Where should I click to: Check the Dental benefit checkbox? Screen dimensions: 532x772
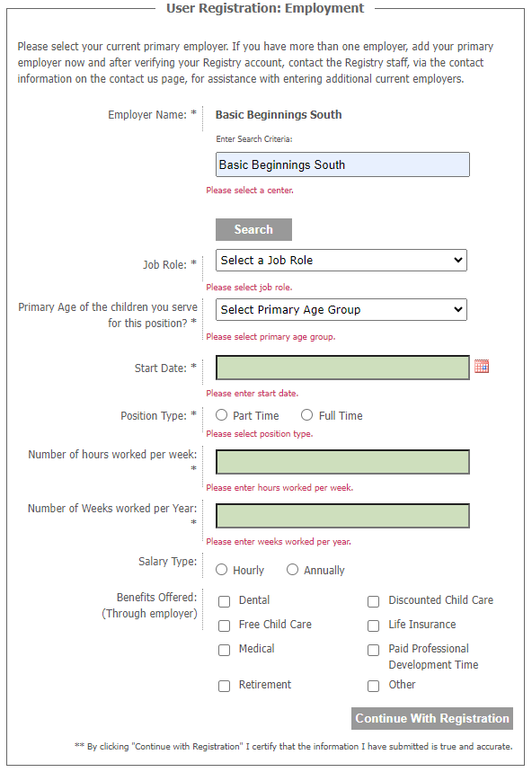(224, 600)
